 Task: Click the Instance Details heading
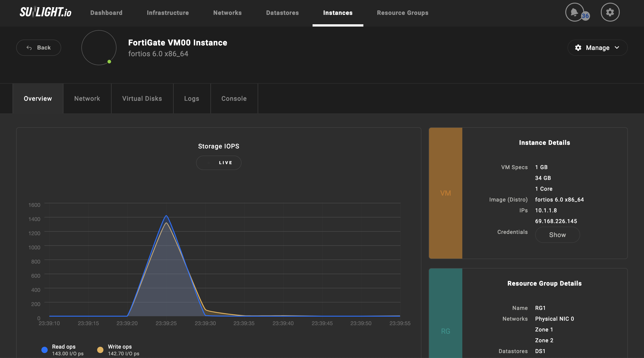pyautogui.click(x=545, y=143)
